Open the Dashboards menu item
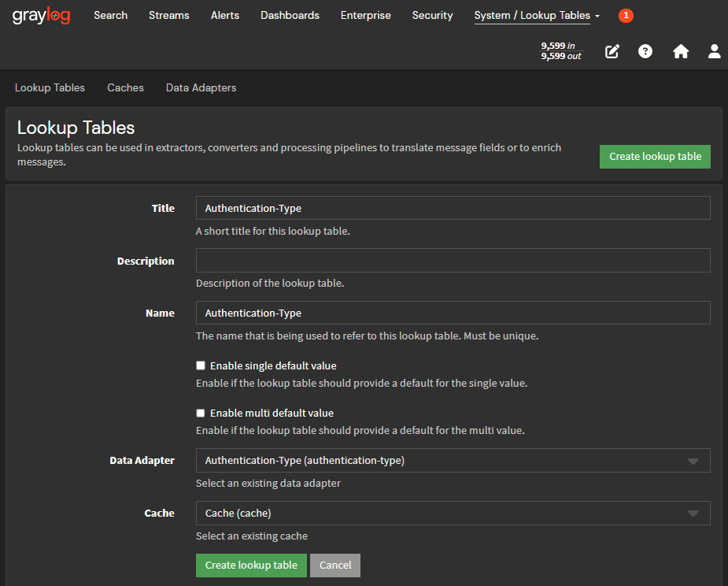The width and height of the screenshot is (728, 586). [290, 16]
